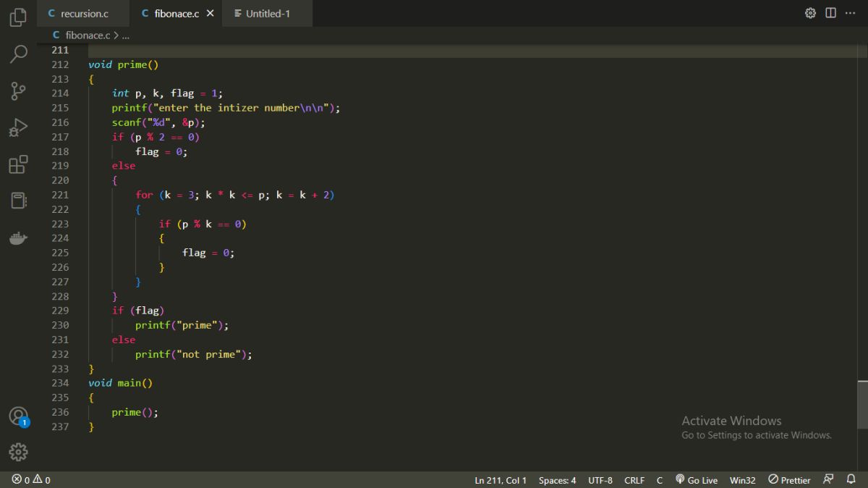
Task: Open the feedback icon in status bar
Action: [828, 479]
